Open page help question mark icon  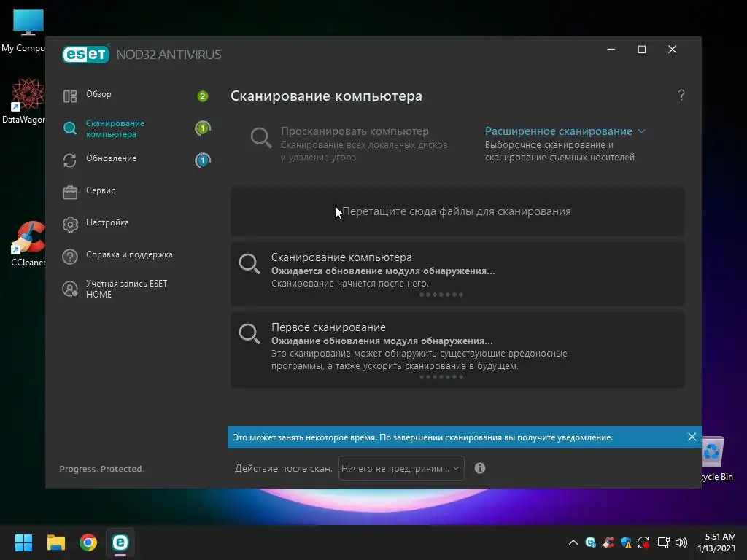(681, 96)
